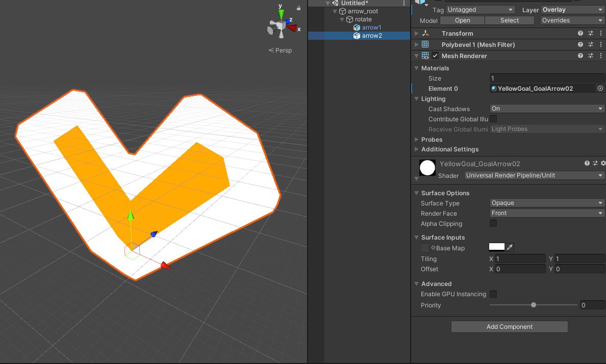Click the Select model button
606x364 pixels.
510,20
